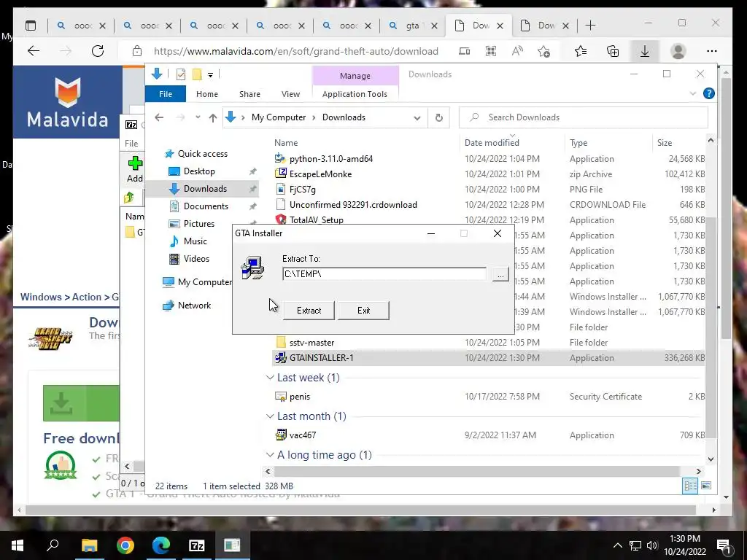Open the File tab in Explorer
Viewport: 747px width, 560px height.
pos(166,94)
